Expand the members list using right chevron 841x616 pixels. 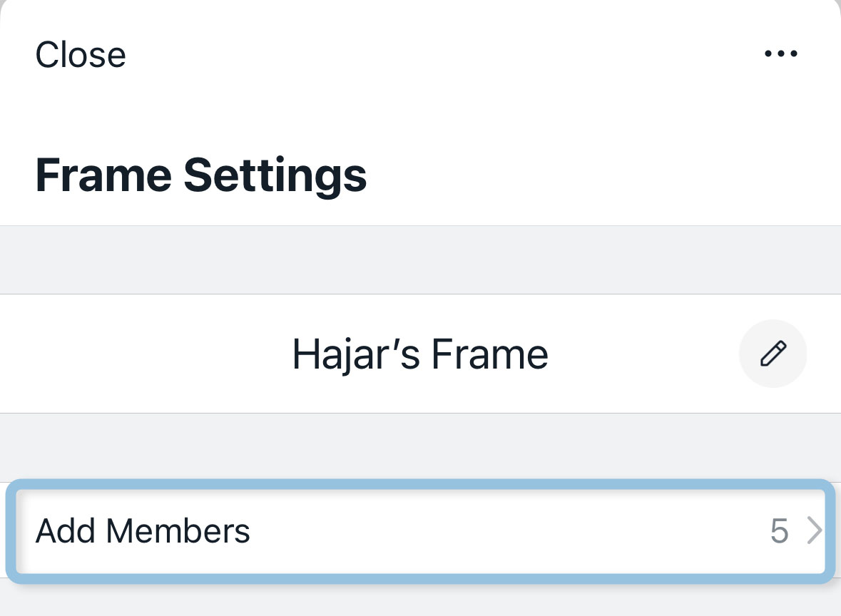click(815, 531)
